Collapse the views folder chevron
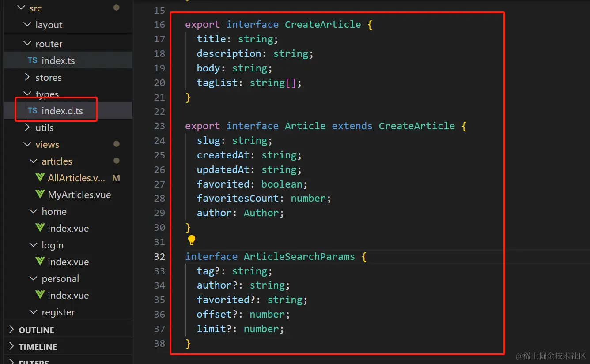Screen dimensions: 590x364 pos(27,144)
